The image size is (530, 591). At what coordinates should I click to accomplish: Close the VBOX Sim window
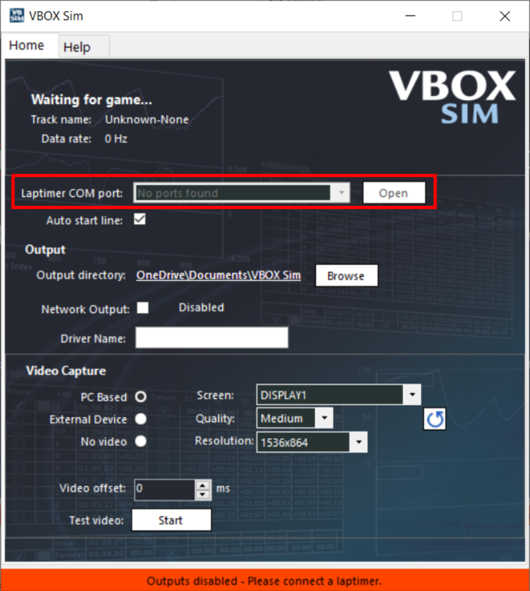[x=505, y=16]
